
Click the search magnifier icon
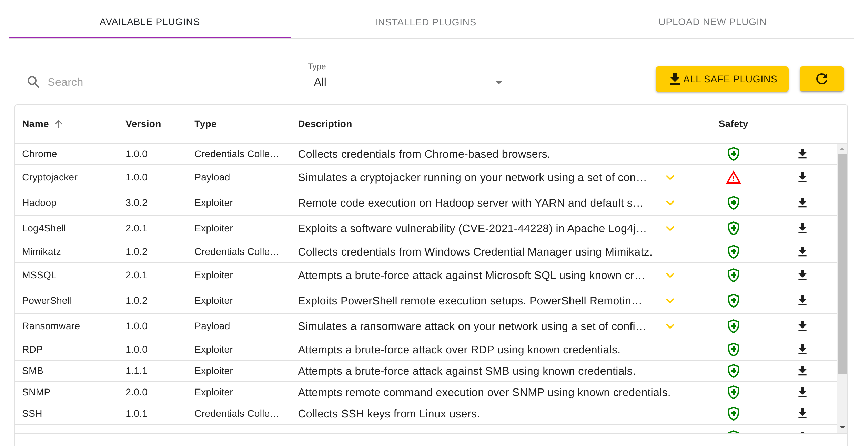(33, 82)
